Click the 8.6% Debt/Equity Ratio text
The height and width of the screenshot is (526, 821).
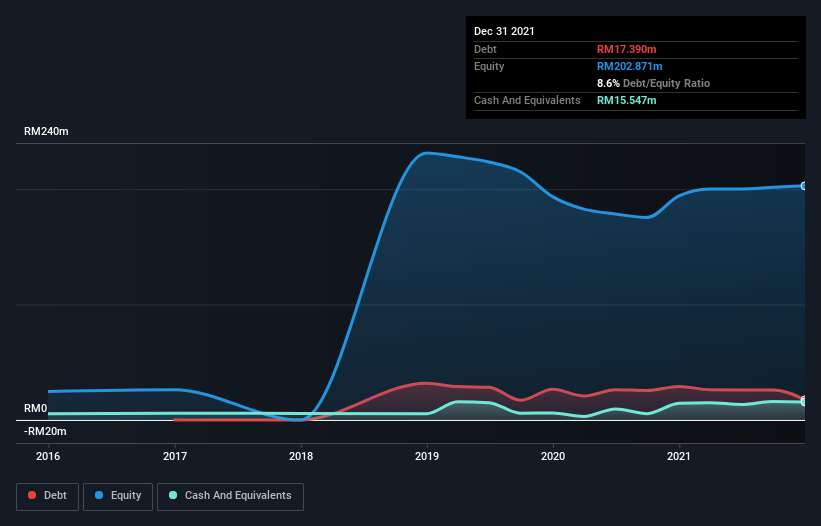coord(653,83)
